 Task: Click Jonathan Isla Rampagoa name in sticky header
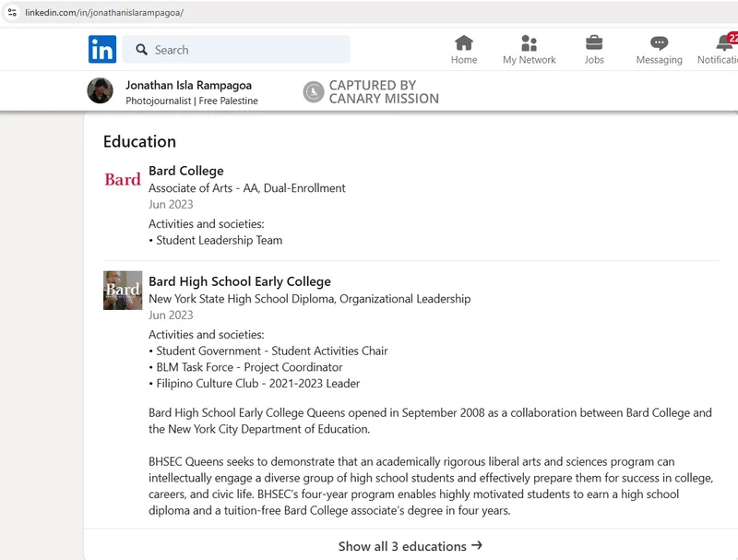point(188,85)
